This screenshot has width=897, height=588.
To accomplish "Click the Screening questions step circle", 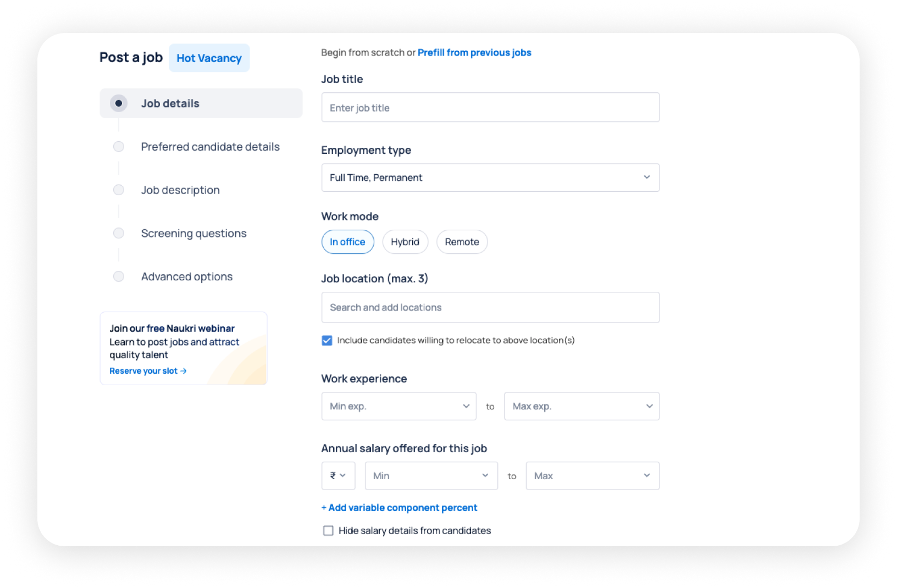I will pos(119,234).
